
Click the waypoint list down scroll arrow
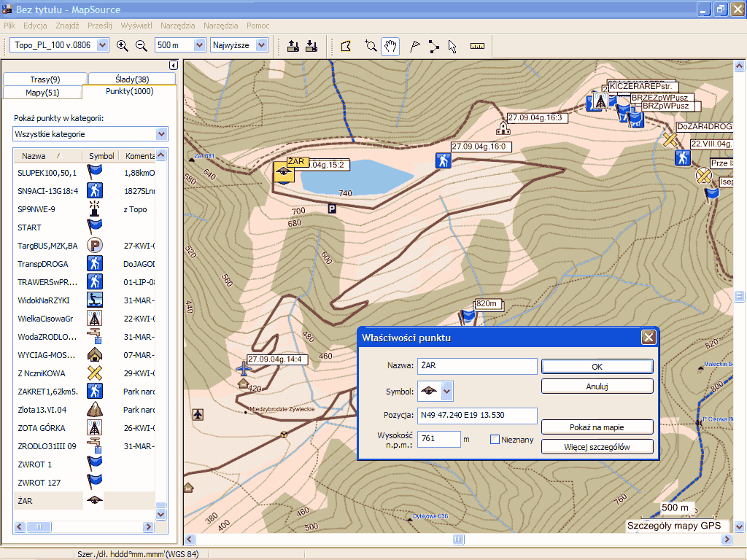click(161, 514)
